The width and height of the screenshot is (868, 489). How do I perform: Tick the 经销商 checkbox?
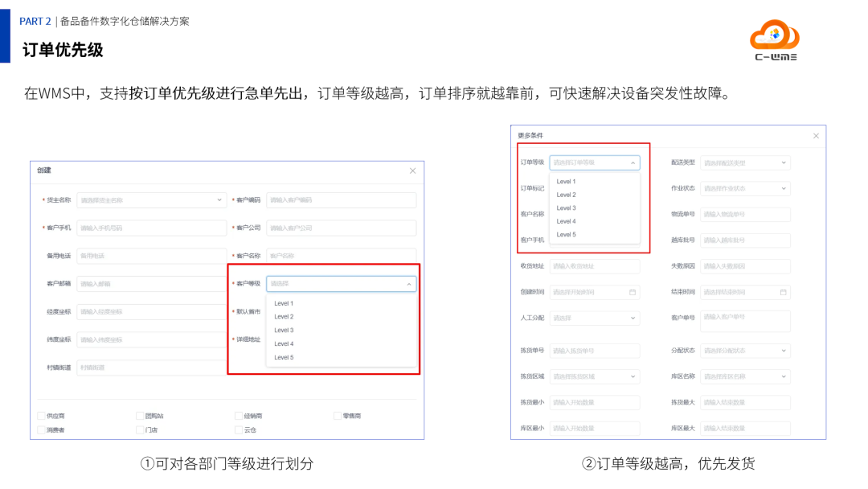point(238,416)
